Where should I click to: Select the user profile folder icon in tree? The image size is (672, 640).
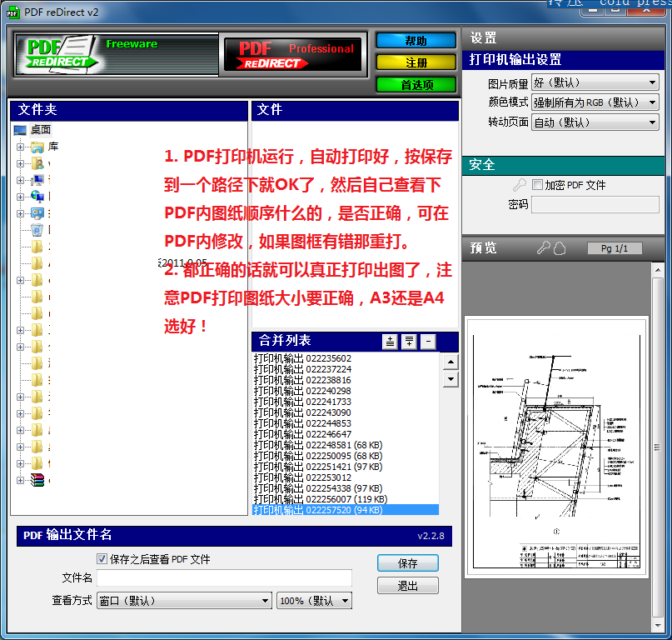[x=37, y=163]
